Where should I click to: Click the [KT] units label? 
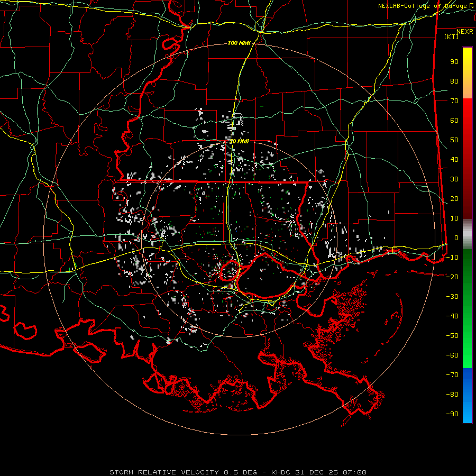tap(452, 36)
